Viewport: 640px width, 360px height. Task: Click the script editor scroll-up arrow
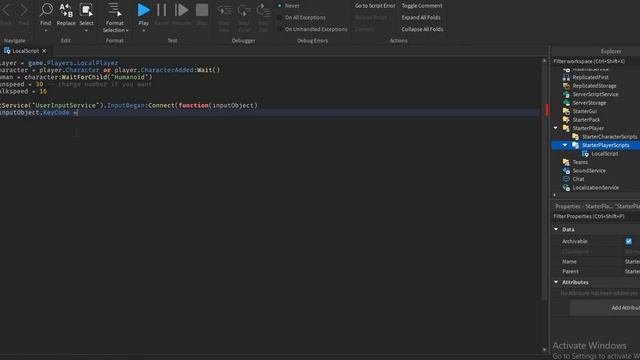(544, 61)
